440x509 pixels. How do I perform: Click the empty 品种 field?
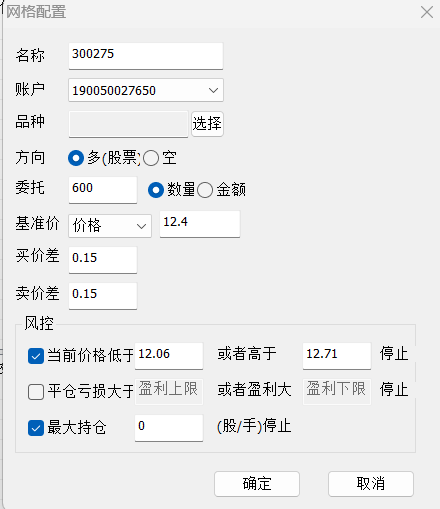[x=128, y=124]
